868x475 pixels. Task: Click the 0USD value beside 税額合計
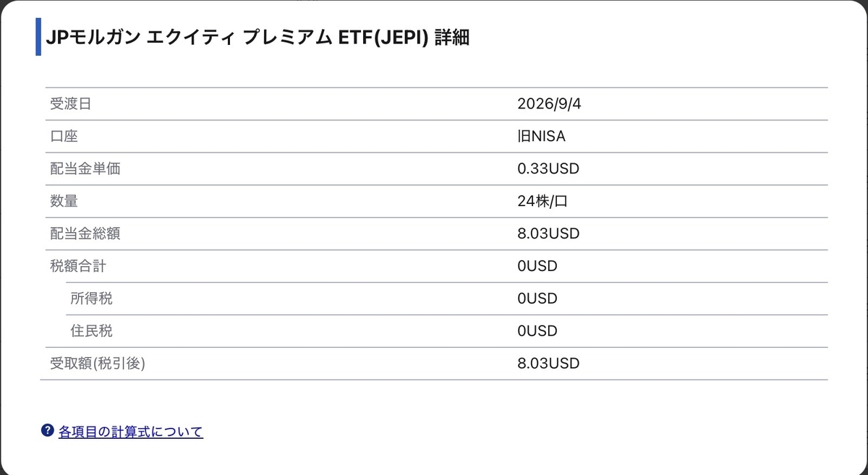coord(537,266)
